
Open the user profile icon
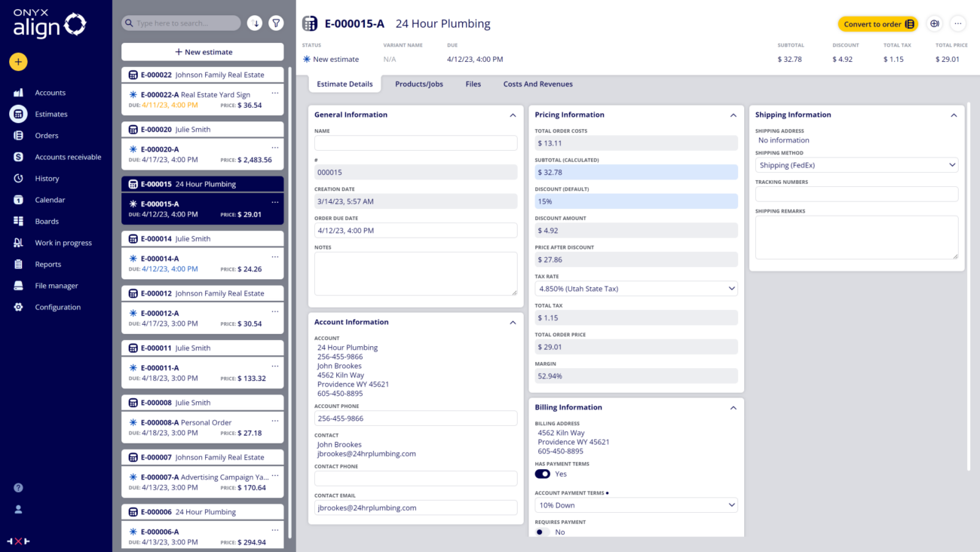18,510
